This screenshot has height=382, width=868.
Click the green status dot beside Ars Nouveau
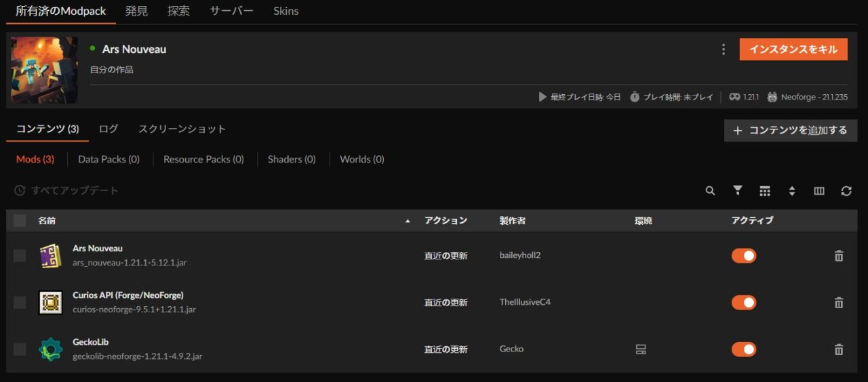(93, 48)
